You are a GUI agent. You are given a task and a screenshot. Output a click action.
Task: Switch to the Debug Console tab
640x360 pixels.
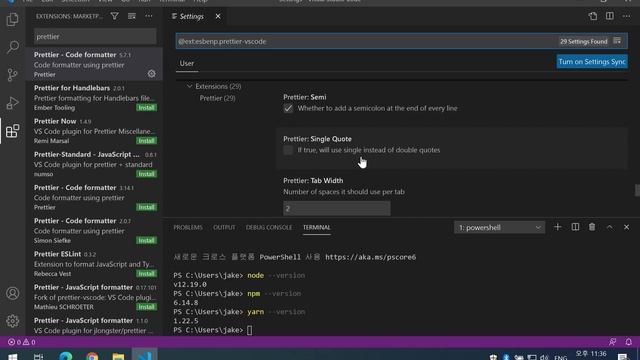pyautogui.click(x=269, y=227)
